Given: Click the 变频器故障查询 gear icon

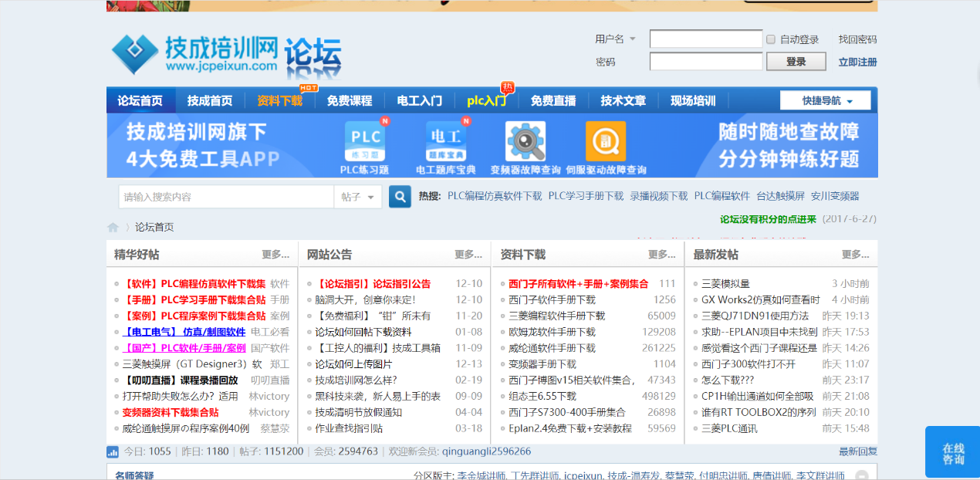Looking at the screenshot, I should pyautogui.click(x=525, y=141).
